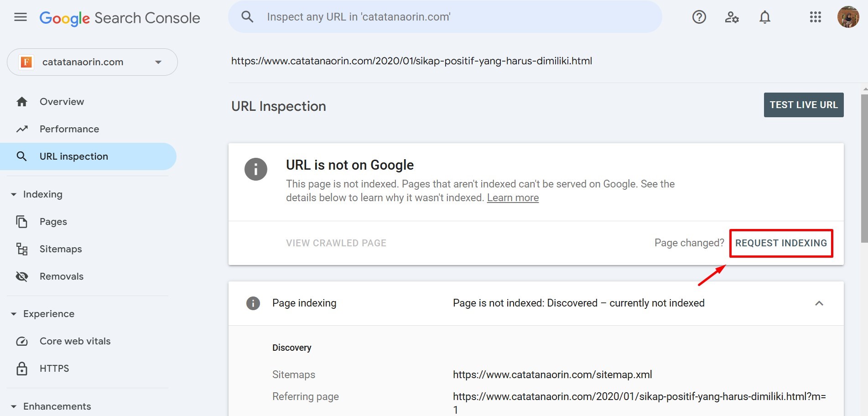The width and height of the screenshot is (868, 416).
Task: Open the Sitemaps report
Action: tap(61, 249)
